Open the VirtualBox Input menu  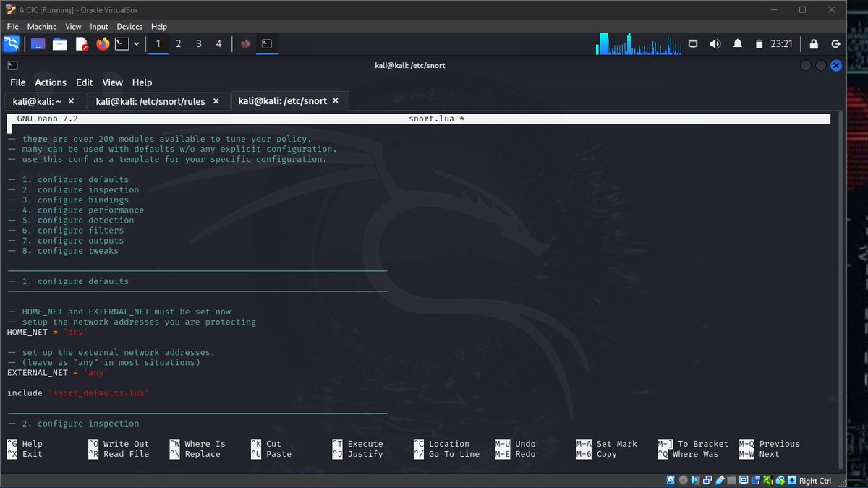(99, 27)
